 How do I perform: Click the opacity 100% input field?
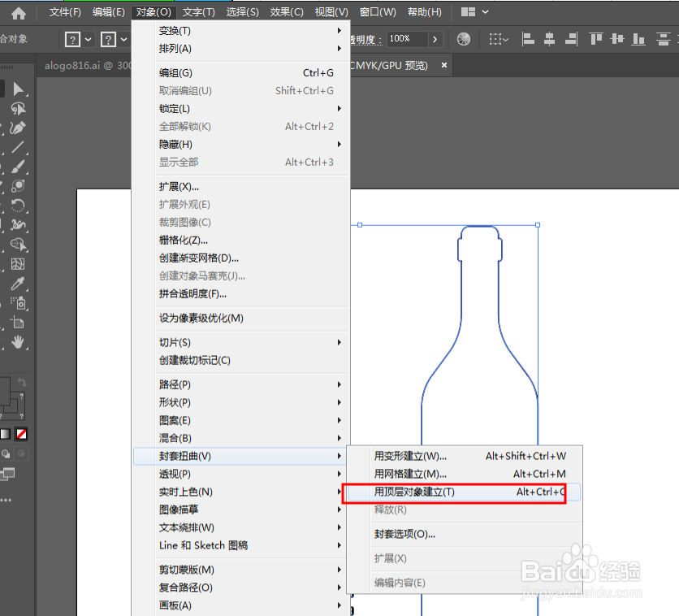pos(407,39)
